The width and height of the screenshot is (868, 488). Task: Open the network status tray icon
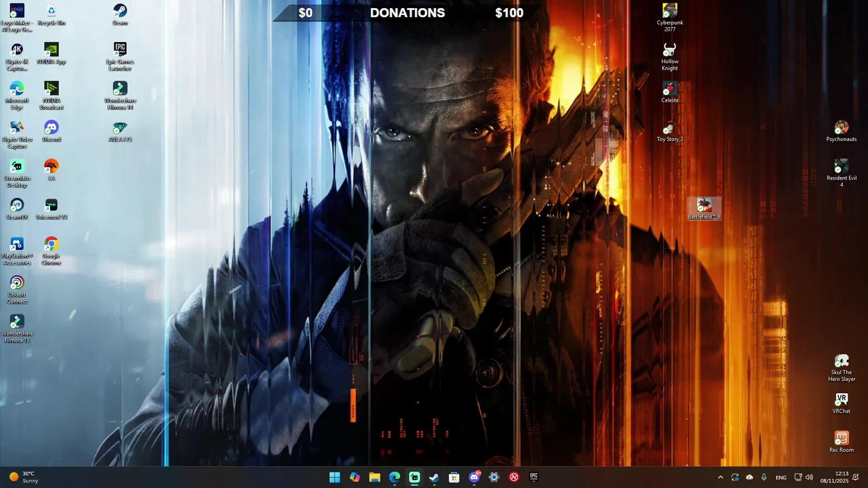(798, 477)
